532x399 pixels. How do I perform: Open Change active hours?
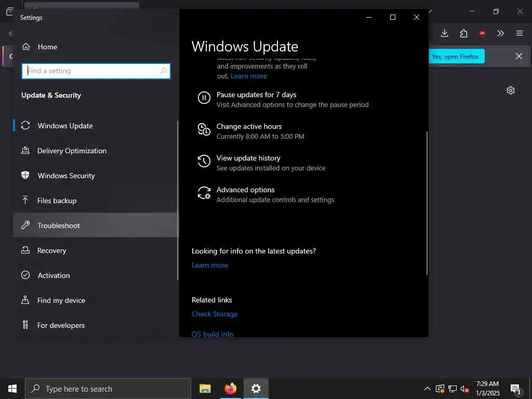tap(251, 131)
